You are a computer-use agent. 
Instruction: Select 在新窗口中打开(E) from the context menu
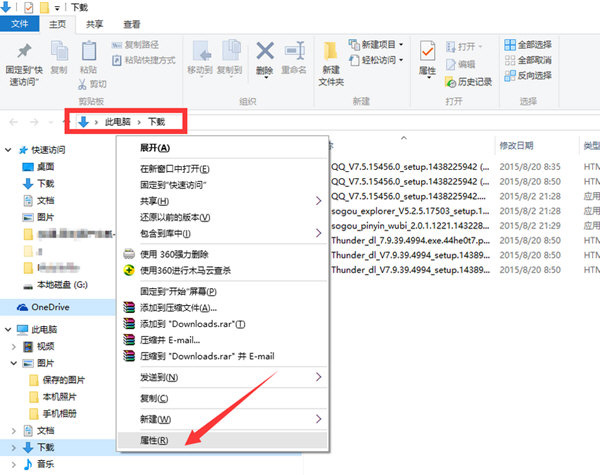click(183, 169)
